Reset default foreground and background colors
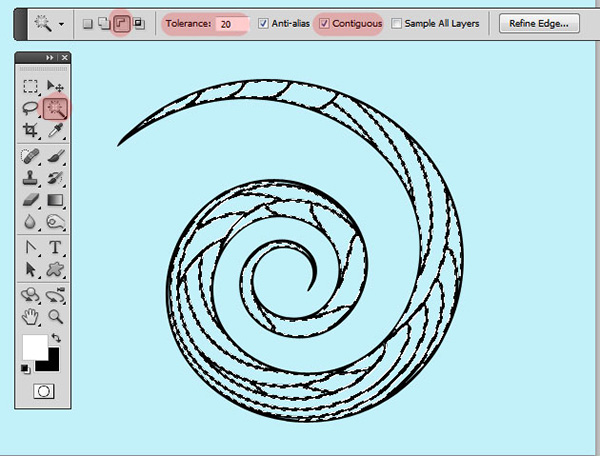 (26, 369)
